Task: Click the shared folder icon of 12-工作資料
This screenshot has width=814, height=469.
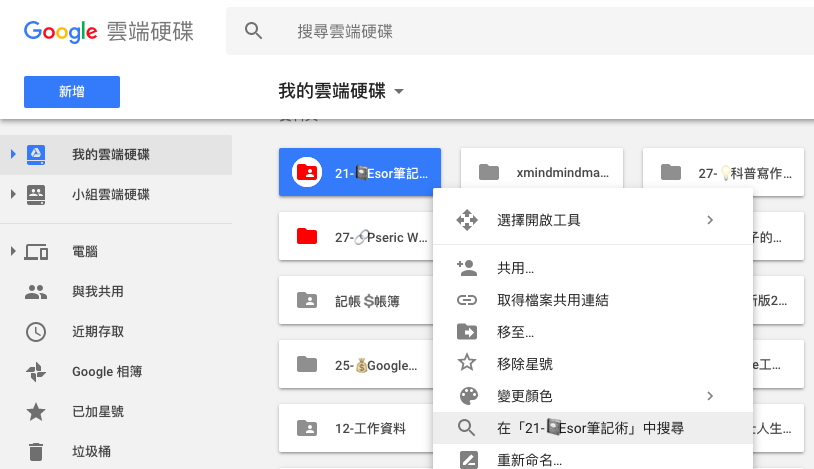Action: (x=307, y=428)
